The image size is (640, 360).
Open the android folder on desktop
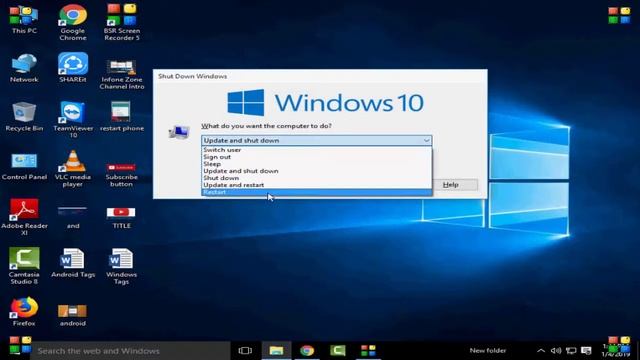click(x=73, y=315)
